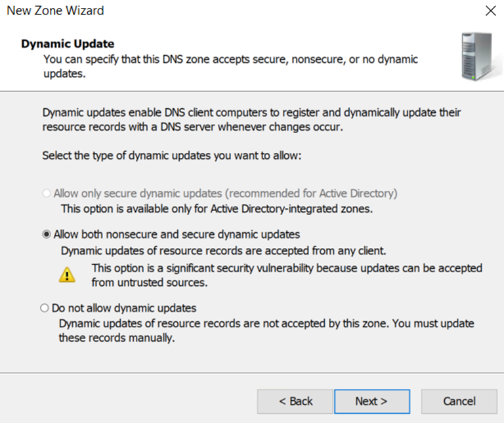The image size is (504, 423).
Task: Click the "Select the type of dynamic updates" prompt
Action: pos(171,156)
